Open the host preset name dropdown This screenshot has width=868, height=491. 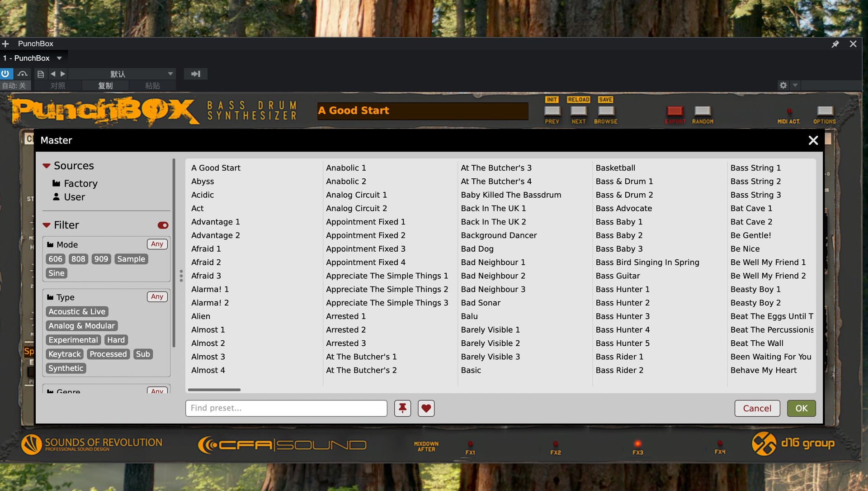click(170, 74)
